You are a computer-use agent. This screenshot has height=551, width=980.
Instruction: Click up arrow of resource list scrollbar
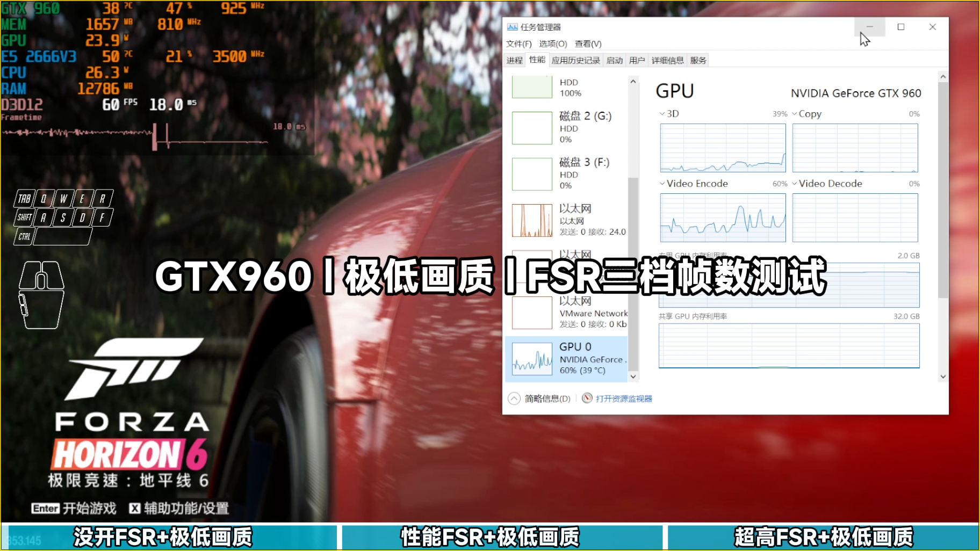click(633, 82)
